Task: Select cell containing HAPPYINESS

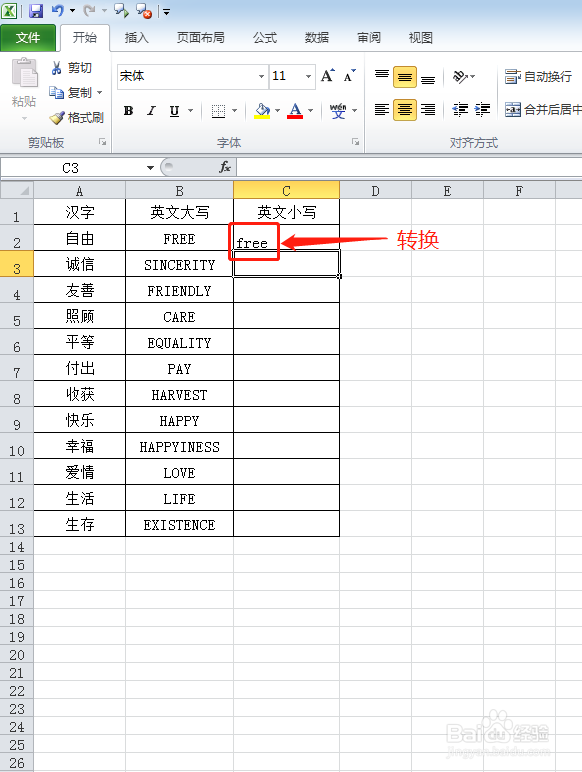Action: [x=179, y=446]
